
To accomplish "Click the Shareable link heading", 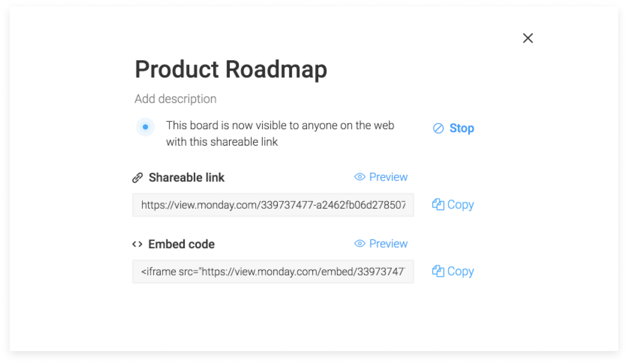I will [186, 178].
